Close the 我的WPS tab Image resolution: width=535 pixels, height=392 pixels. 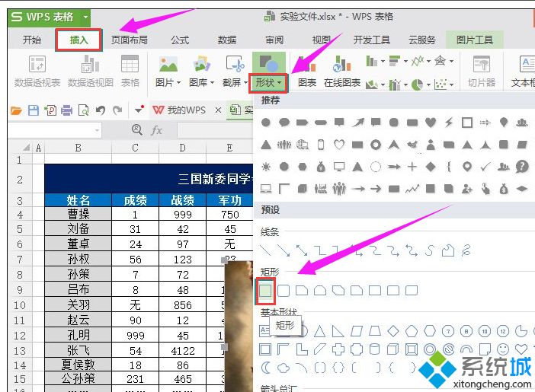click(219, 110)
